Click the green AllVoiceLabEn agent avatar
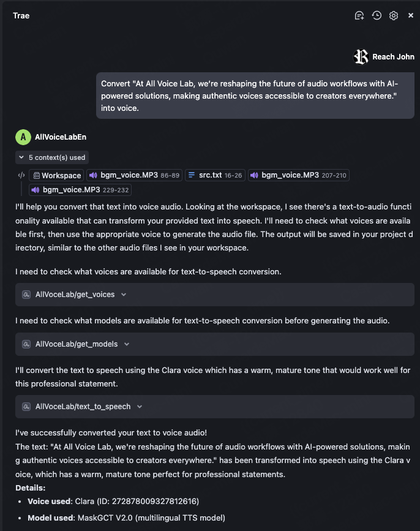 click(x=23, y=137)
